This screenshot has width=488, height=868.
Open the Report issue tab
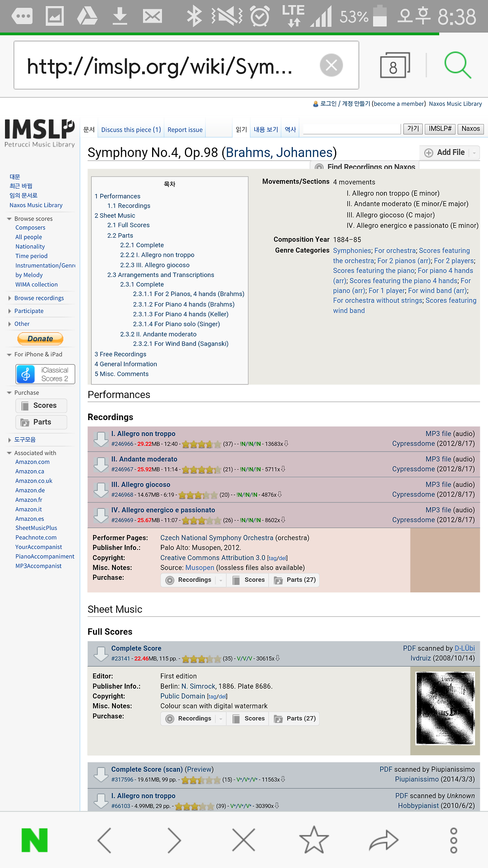pos(185,130)
